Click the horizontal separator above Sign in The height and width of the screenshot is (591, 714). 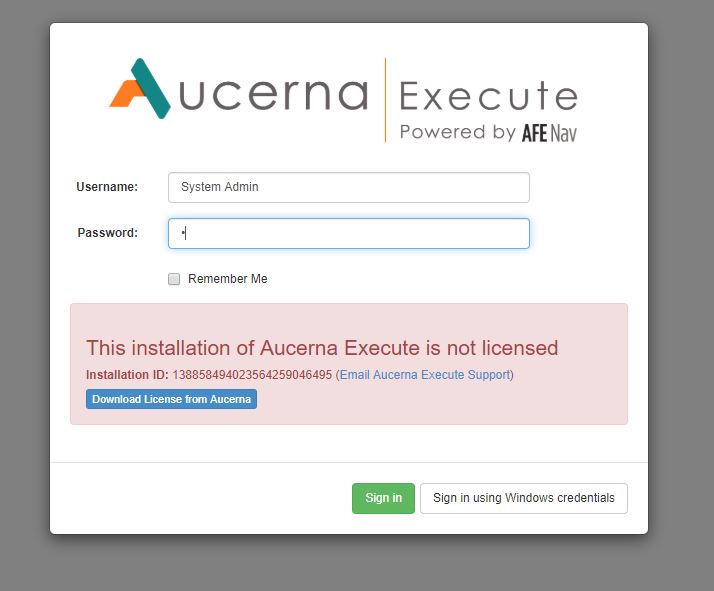click(349, 462)
